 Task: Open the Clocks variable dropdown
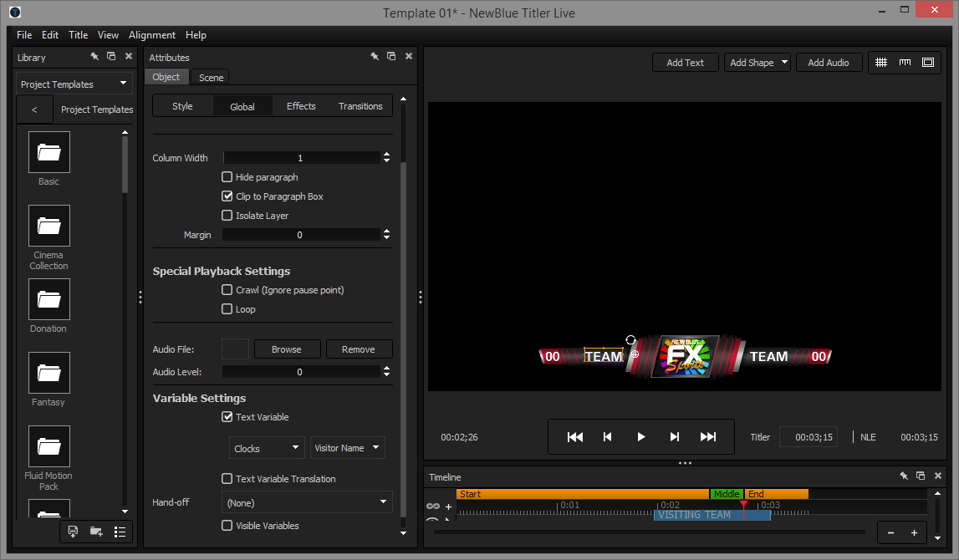[x=267, y=448]
